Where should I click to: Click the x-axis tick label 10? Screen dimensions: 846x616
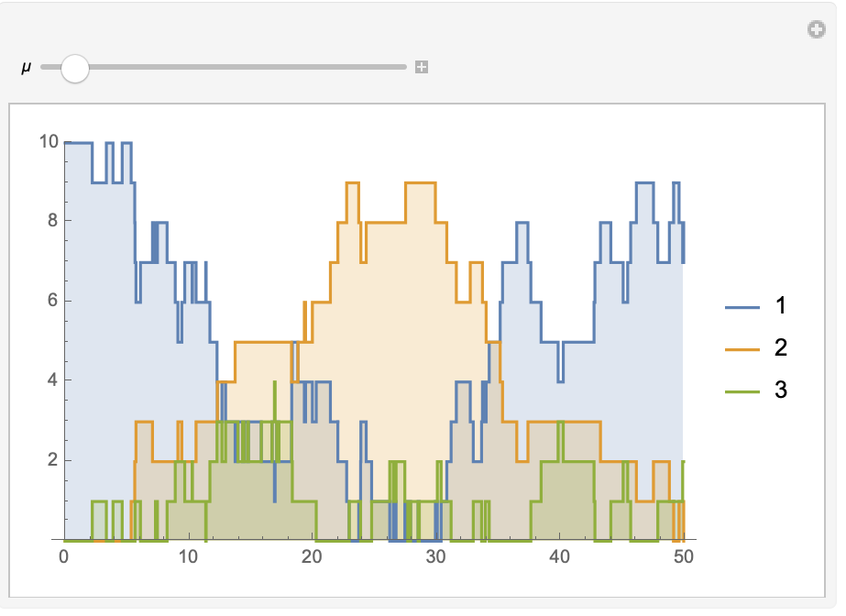coord(188,556)
